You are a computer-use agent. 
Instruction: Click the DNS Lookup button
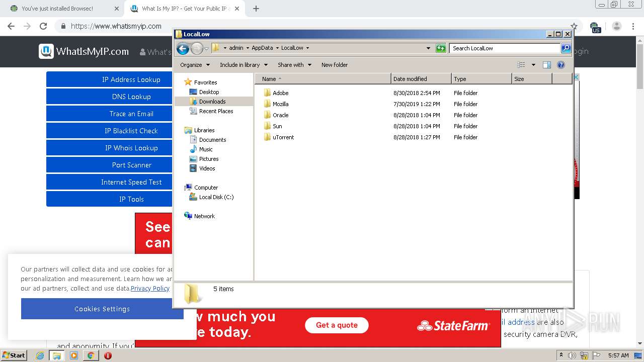tap(109, 97)
